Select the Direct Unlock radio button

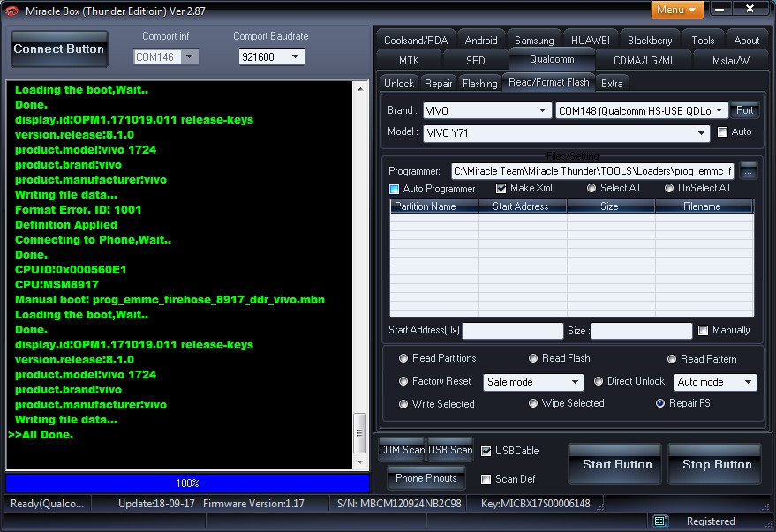pyautogui.click(x=599, y=381)
